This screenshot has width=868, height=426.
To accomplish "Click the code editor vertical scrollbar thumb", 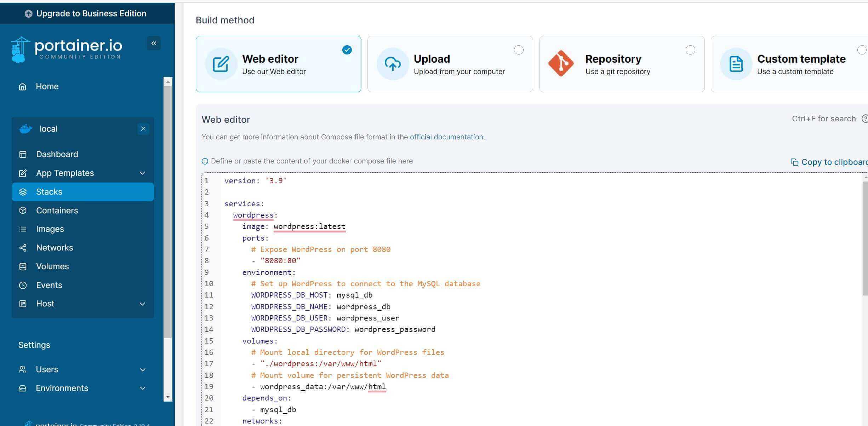I will [x=865, y=238].
